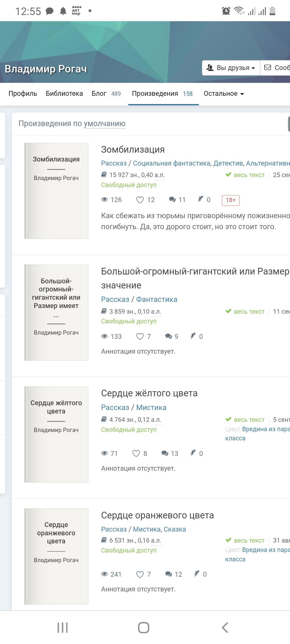This screenshot has height=644, width=290.
Task: Switch to the Профиль tab
Action: (x=23, y=94)
